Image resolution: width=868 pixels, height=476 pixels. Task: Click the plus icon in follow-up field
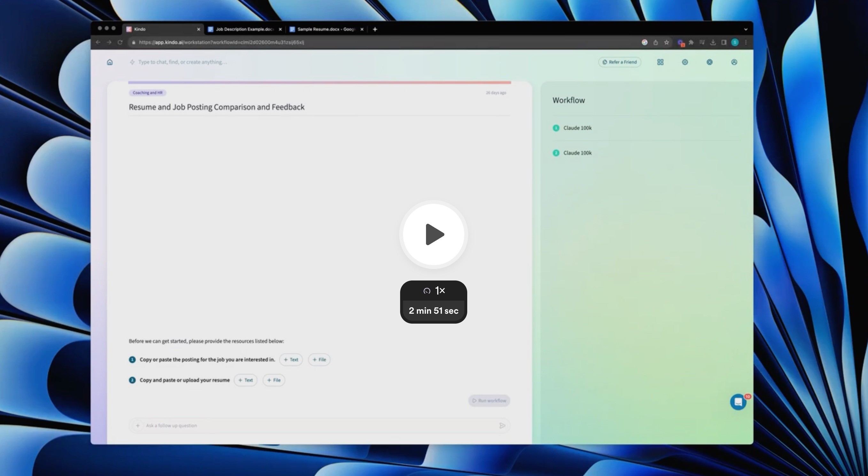[137, 426]
